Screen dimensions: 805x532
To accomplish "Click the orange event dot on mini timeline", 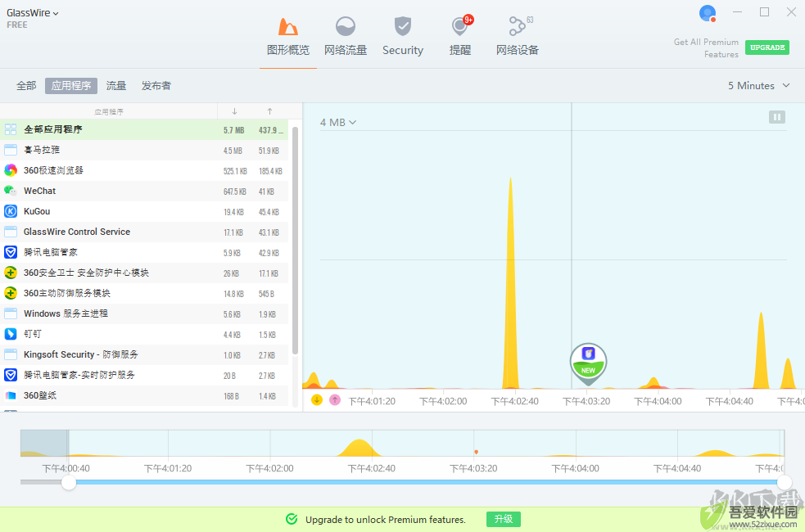I will point(477,452).
